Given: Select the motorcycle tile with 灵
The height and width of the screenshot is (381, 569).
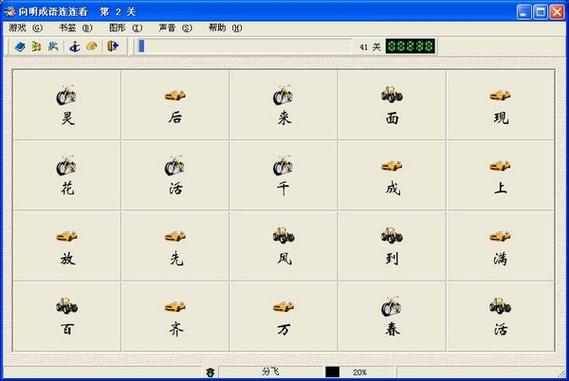Looking at the screenshot, I should click(67, 105).
